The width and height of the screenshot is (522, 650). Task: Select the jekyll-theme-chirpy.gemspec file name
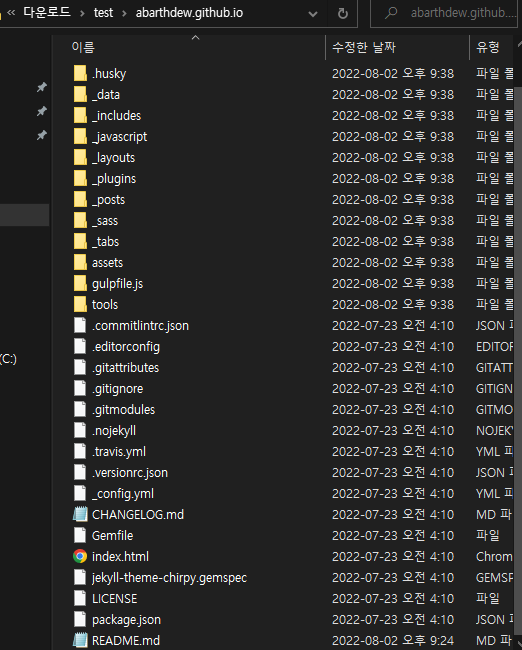169,577
